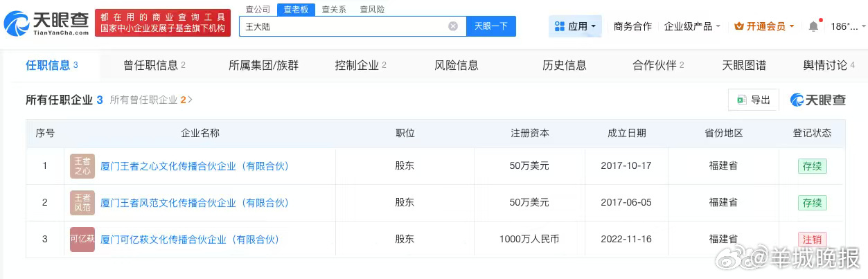Open the 王者风范 company logo thumbnail
Viewport: 868px width, 279px height.
pos(82,203)
